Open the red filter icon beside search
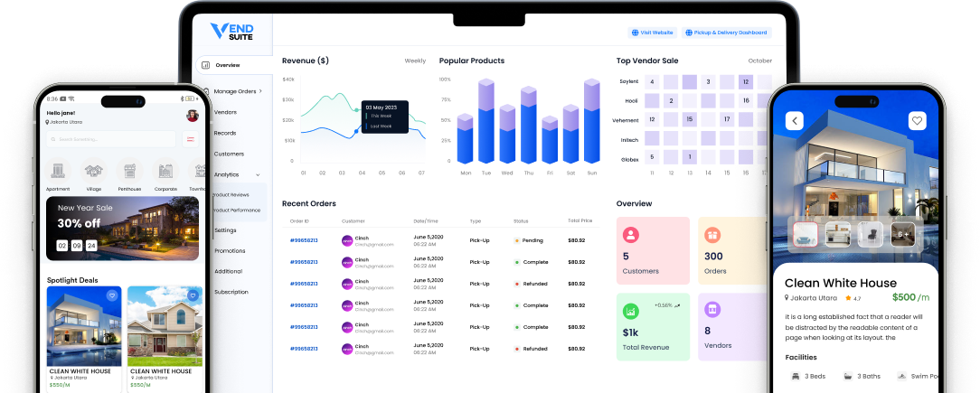This screenshot has width=980, height=393. [x=191, y=139]
